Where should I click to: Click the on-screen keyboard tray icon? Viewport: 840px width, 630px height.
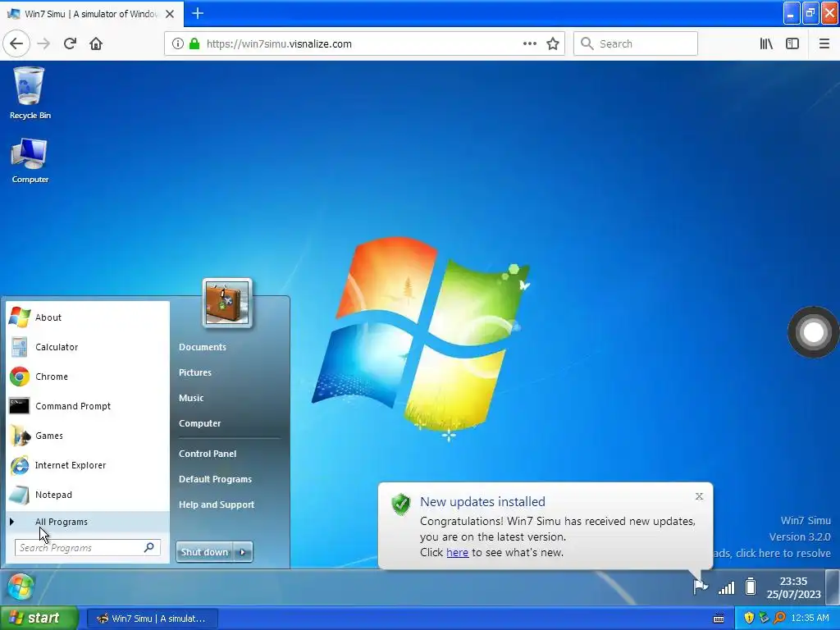719,619
